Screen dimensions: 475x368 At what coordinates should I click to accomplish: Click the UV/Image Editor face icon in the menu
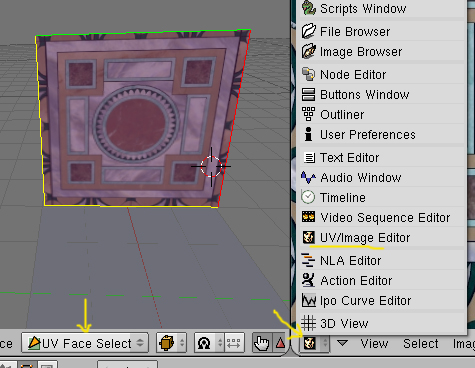coord(309,237)
